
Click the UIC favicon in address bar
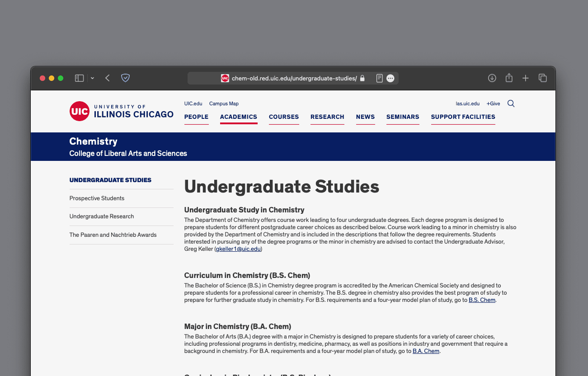coord(225,78)
